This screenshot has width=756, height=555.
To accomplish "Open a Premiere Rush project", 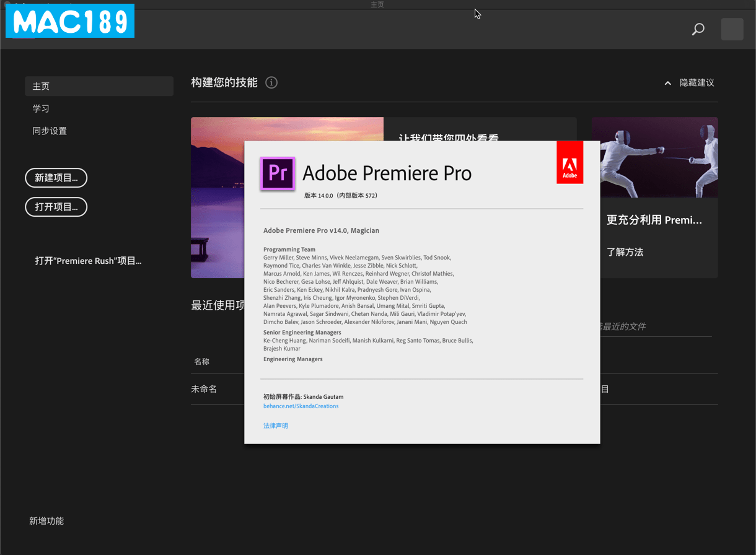I will click(88, 261).
